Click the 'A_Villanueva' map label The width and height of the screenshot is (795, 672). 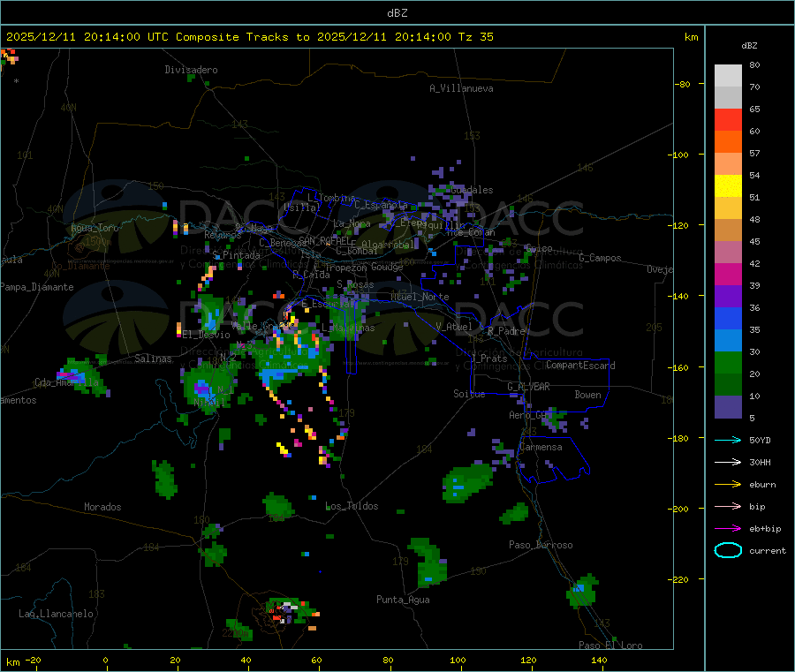click(461, 88)
